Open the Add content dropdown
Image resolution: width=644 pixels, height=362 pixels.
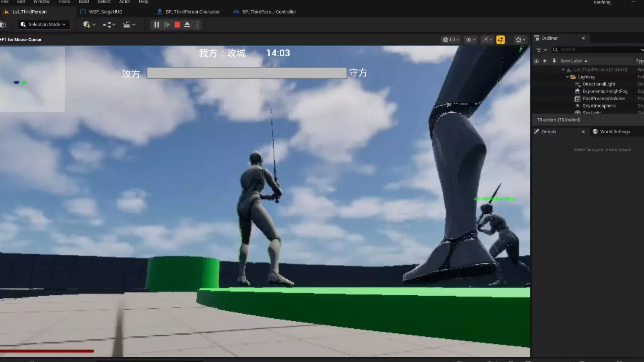tap(89, 24)
